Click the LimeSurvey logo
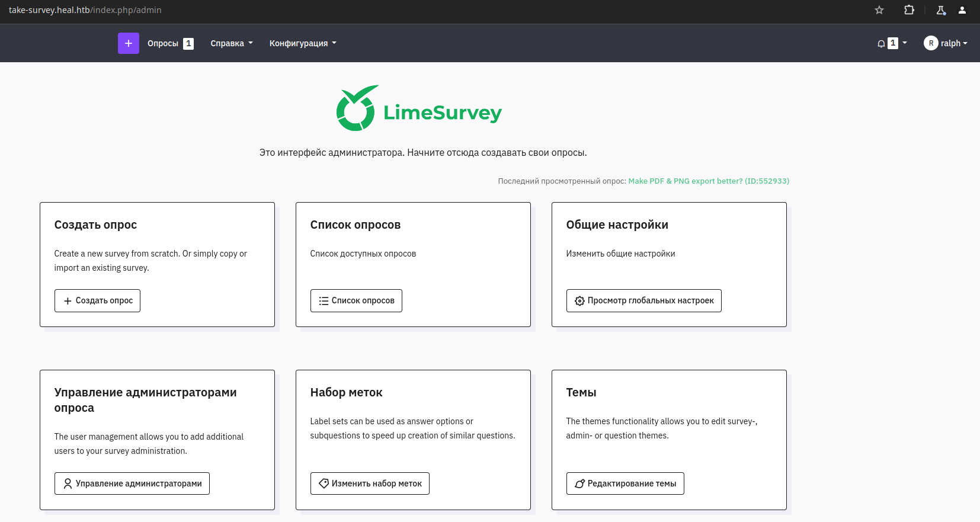 419,108
